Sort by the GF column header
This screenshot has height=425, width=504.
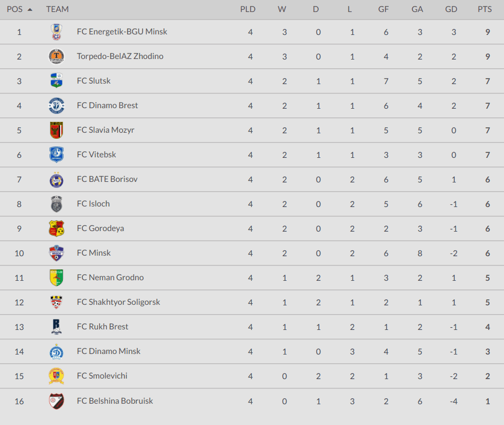point(383,9)
